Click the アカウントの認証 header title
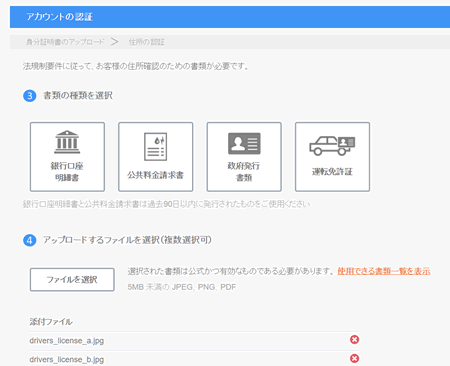Image resolution: width=450 pixels, height=366 pixels. [59, 17]
